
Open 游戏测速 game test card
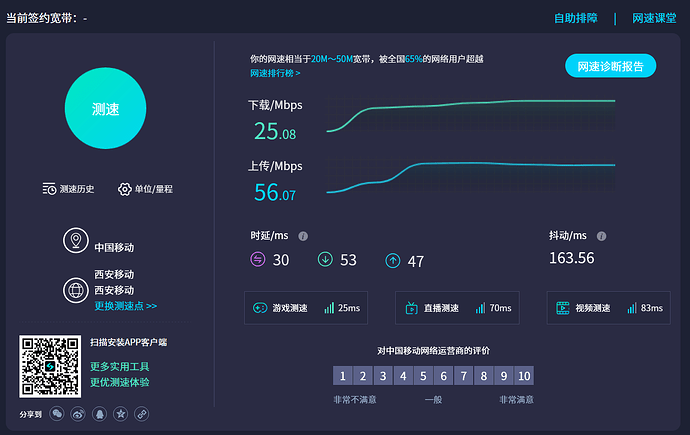tap(306, 308)
